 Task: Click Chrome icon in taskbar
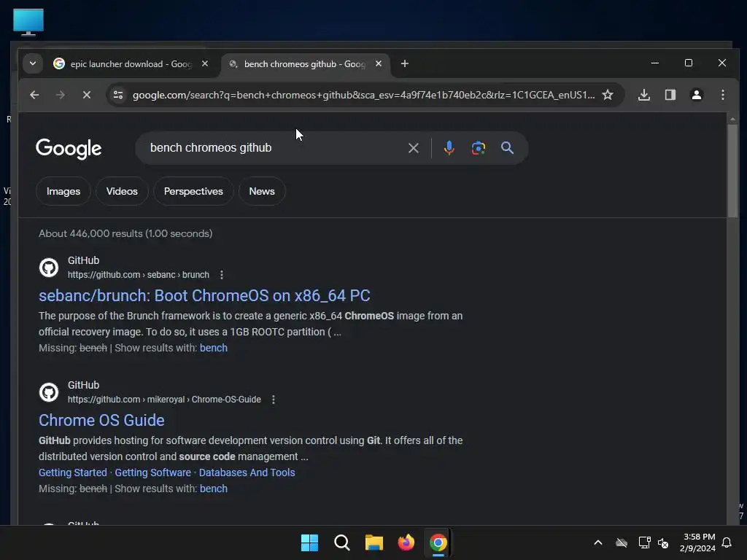tap(438, 542)
